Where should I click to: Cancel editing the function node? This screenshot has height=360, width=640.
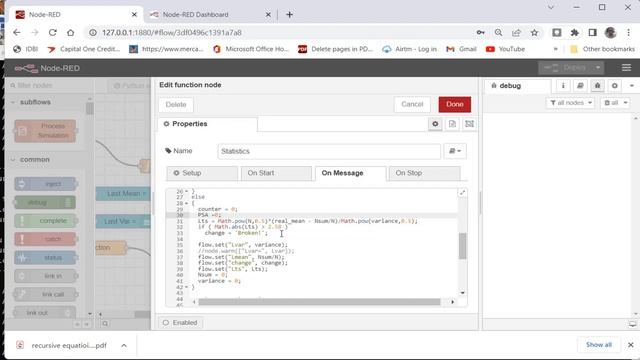412,104
